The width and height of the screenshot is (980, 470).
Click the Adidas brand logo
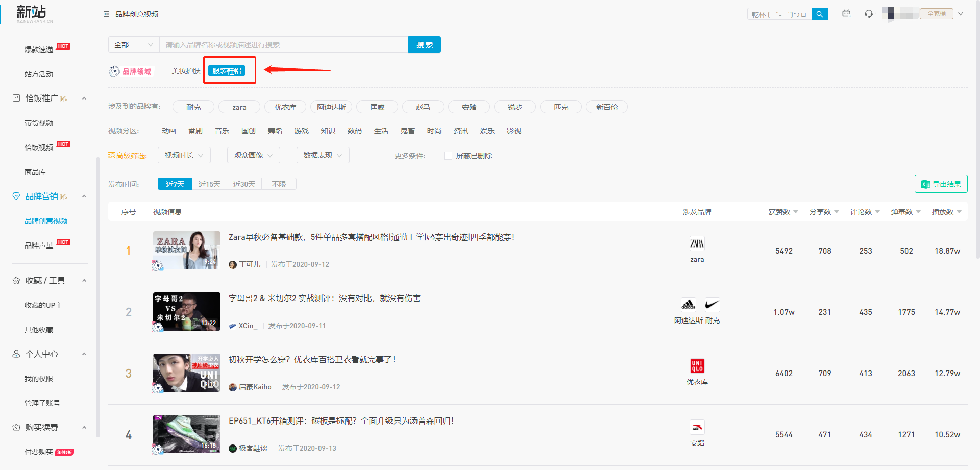click(689, 305)
